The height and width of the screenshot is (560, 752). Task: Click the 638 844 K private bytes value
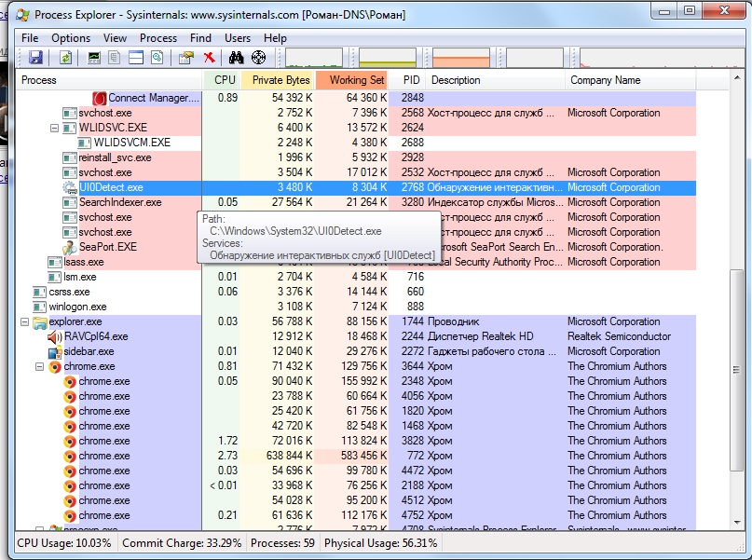(x=289, y=456)
